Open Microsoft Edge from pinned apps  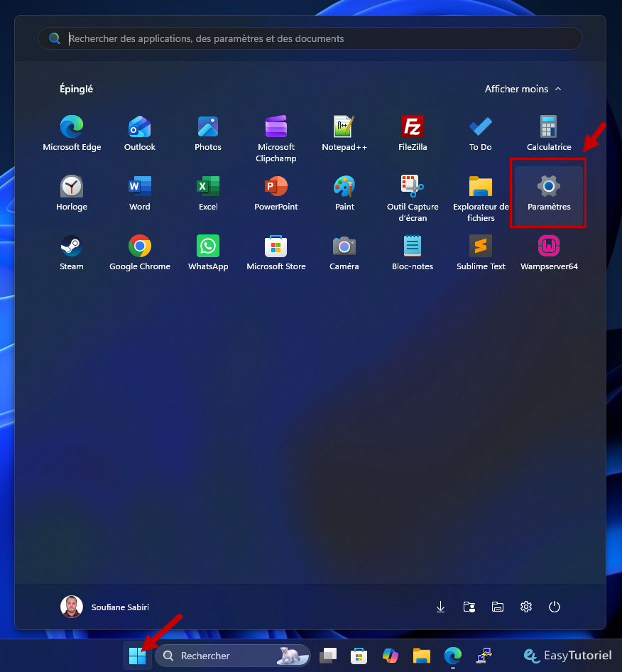pos(72,134)
